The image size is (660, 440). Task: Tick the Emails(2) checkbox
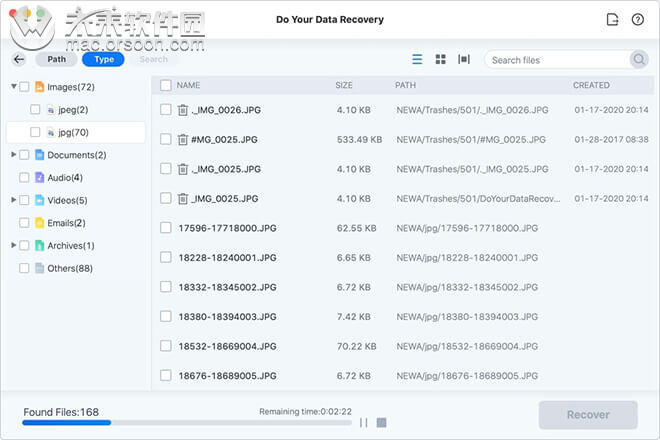point(24,223)
